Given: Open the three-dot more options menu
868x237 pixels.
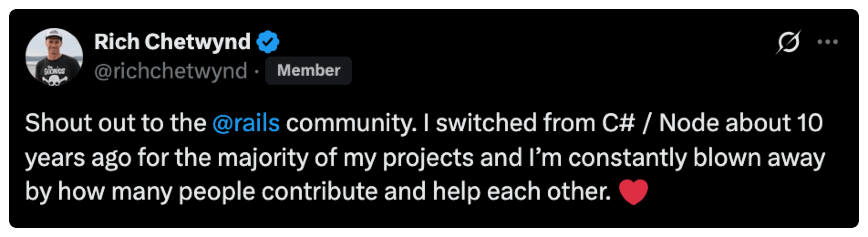Looking at the screenshot, I should point(828,42).
